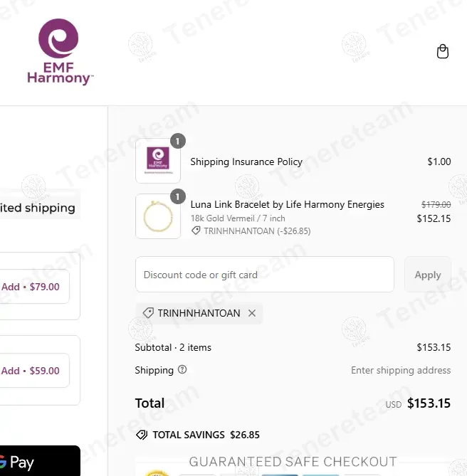
Task: Open the Luna Link Bracelet product thumbnail
Action: tap(158, 216)
